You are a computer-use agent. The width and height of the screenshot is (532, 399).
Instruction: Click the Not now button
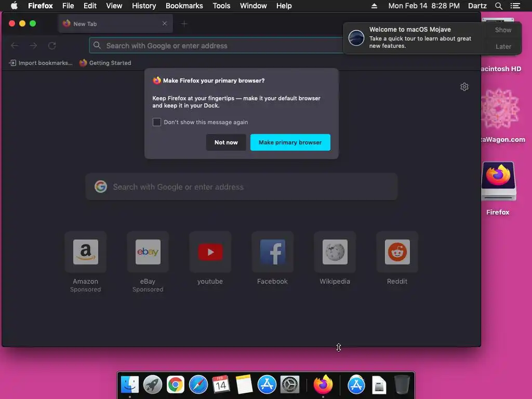coord(226,142)
